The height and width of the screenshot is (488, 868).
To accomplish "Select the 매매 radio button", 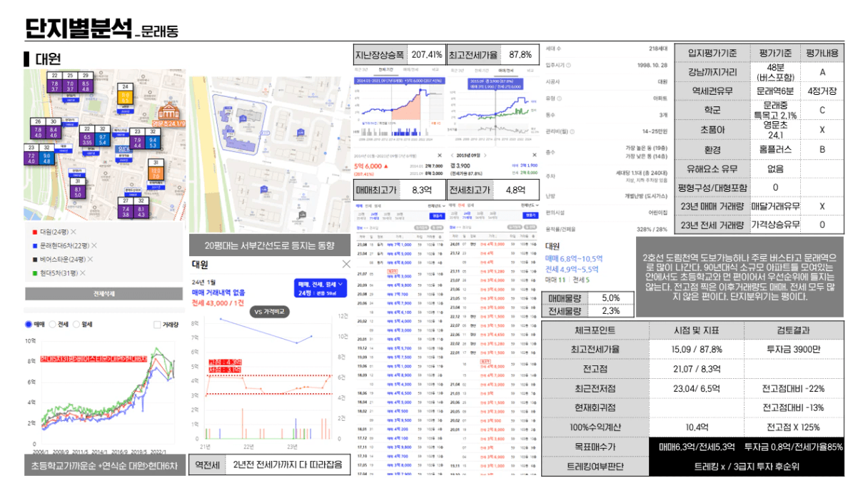I will [29, 324].
